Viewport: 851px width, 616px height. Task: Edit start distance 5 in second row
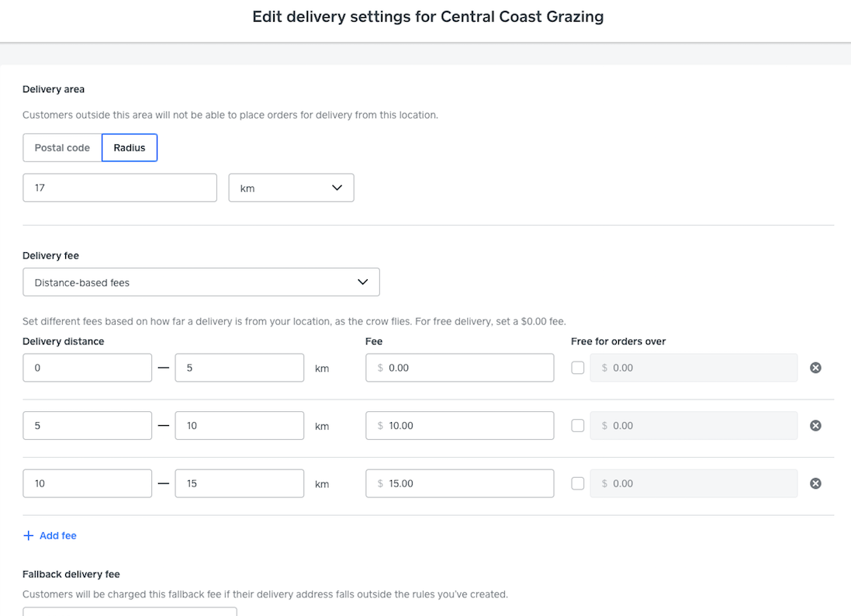point(88,425)
